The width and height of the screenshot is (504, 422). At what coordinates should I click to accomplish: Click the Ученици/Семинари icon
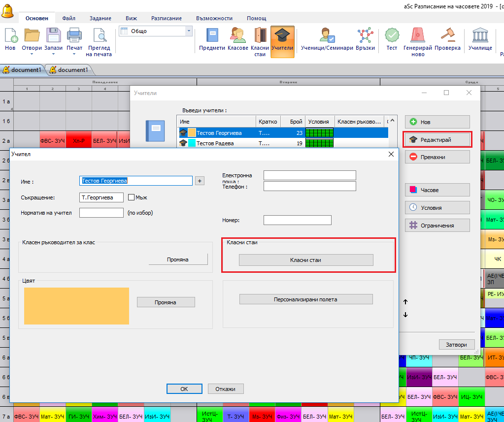pyautogui.click(x=328, y=39)
